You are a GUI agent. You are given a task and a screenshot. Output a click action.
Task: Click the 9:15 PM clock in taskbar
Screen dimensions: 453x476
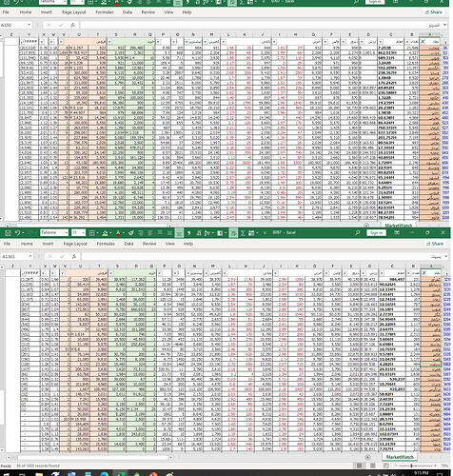(x=422, y=473)
